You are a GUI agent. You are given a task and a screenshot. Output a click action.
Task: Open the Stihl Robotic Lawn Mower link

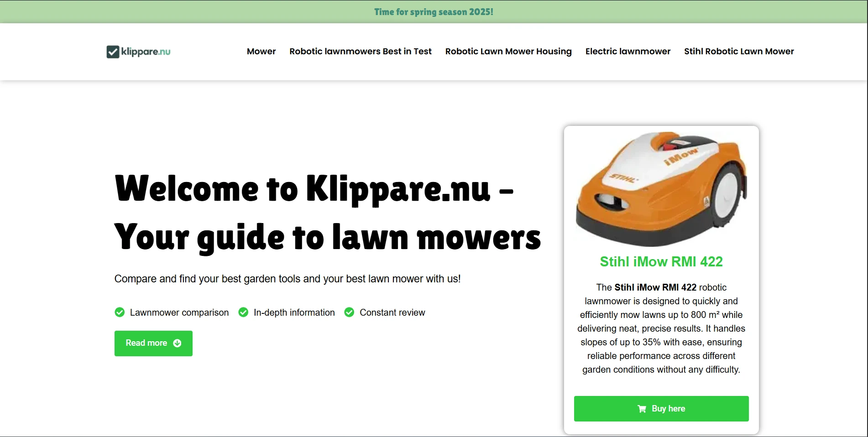click(x=739, y=52)
